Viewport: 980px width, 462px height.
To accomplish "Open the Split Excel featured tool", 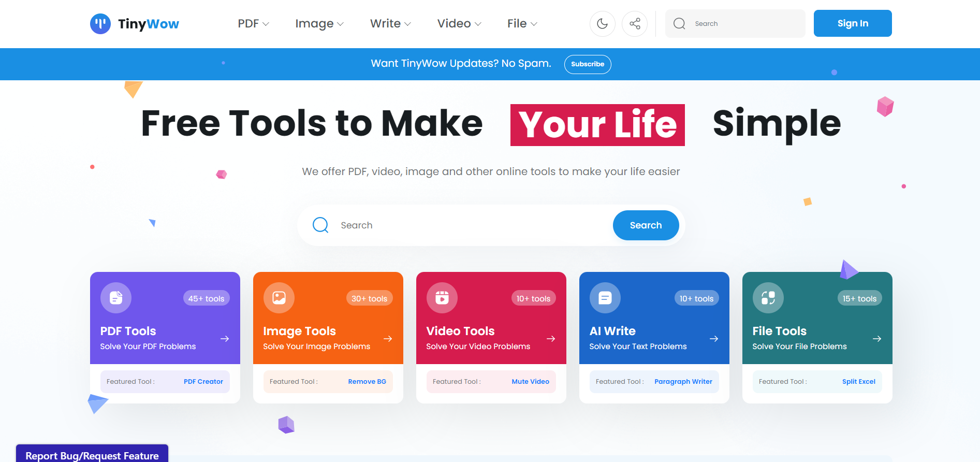I will [x=859, y=382].
